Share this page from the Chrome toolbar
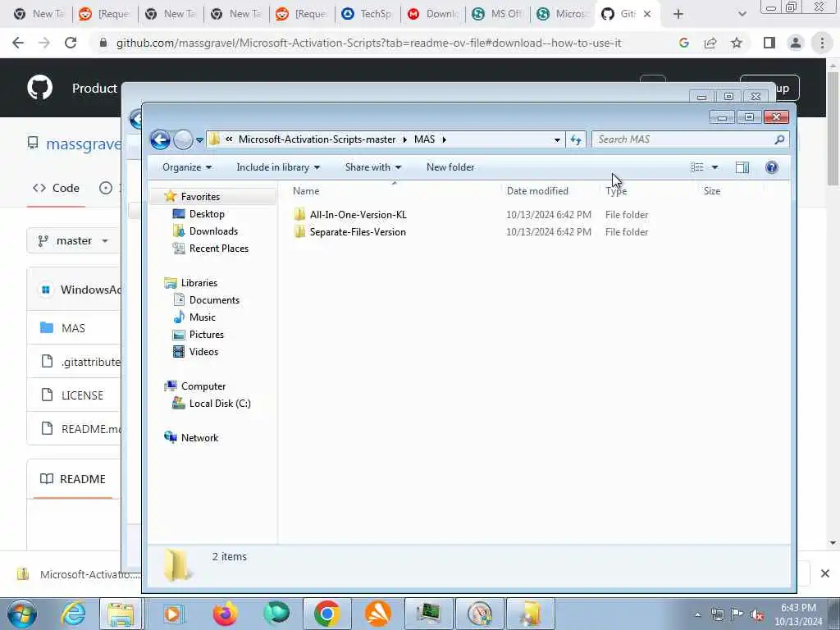 pyautogui.click(x=710, y=43)
